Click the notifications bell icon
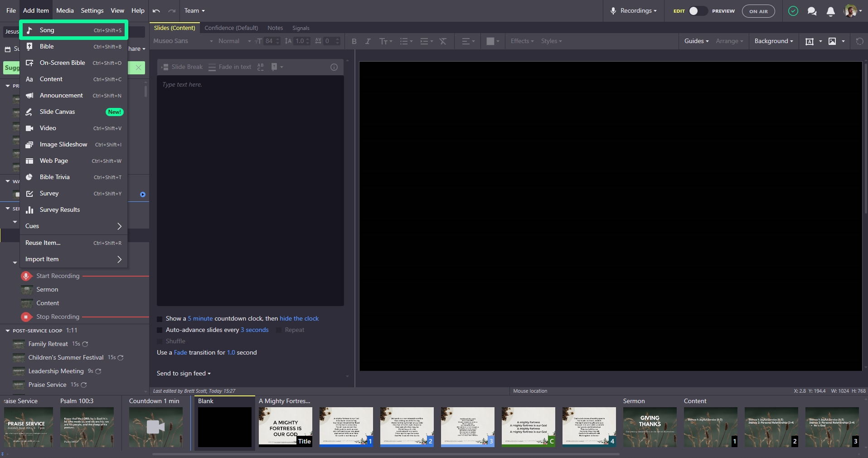This screenshot has width=868, height=458. [x=830, y=11]
